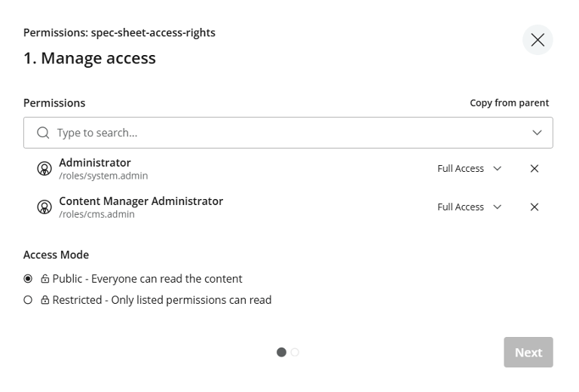Click the Administrator role name text
Viewport: 579px width, 392px height.
point(95,163)
